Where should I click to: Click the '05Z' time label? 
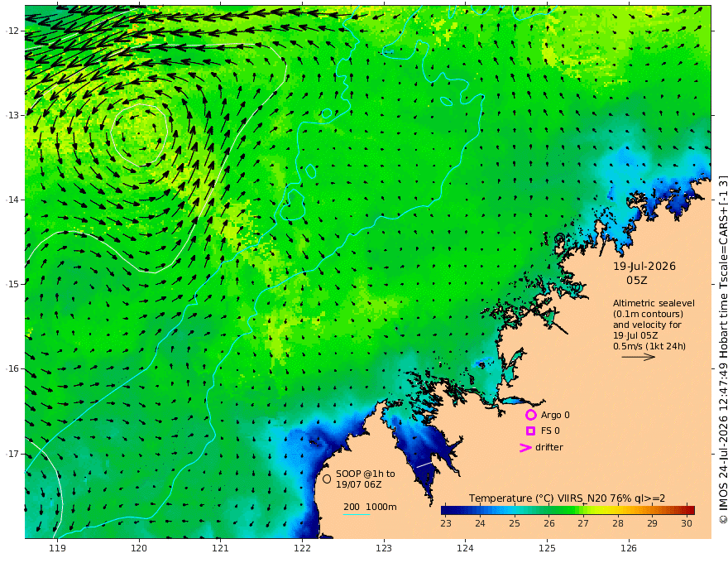(636, 281)
